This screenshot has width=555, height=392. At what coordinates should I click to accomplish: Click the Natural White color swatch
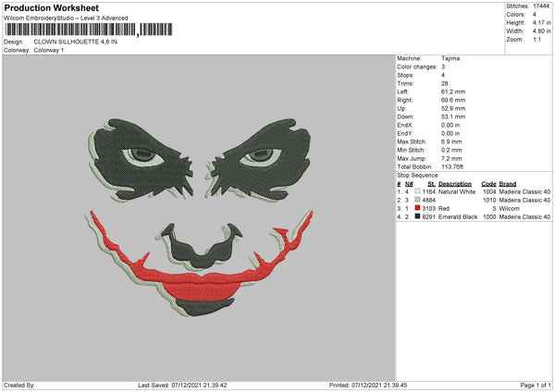(x=417, y=191)
